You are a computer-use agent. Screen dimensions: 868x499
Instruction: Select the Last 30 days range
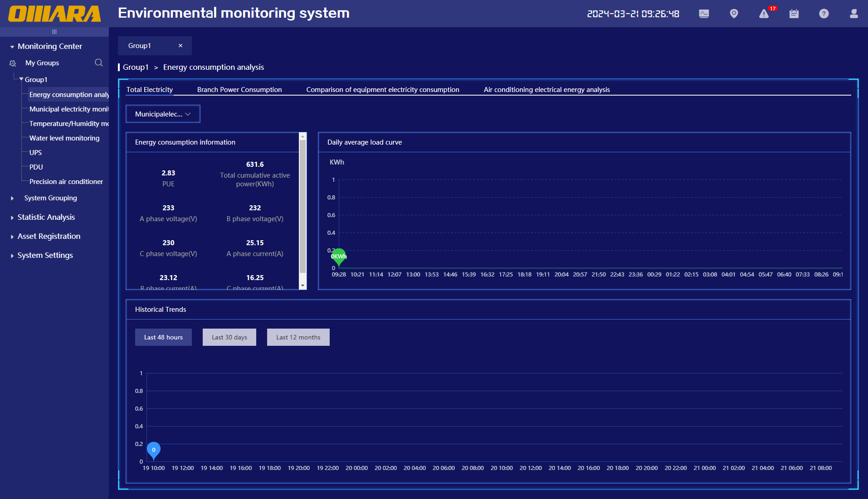click(x=229, y=337)
